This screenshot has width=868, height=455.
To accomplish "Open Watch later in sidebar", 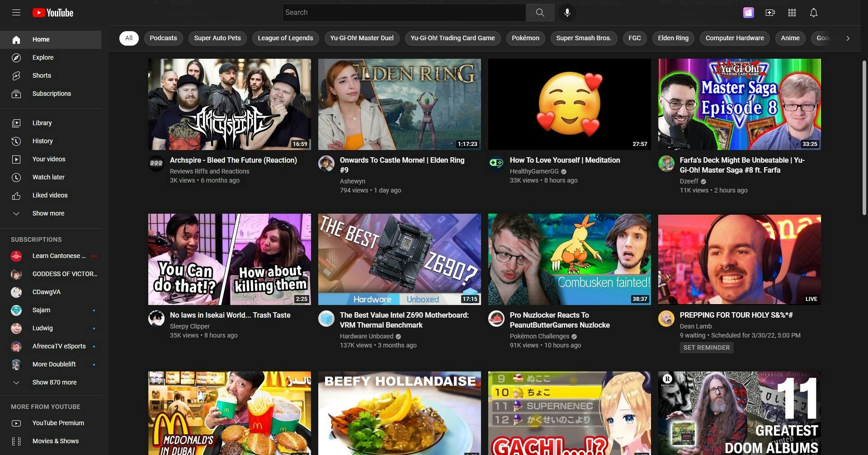I will [51, 177].
